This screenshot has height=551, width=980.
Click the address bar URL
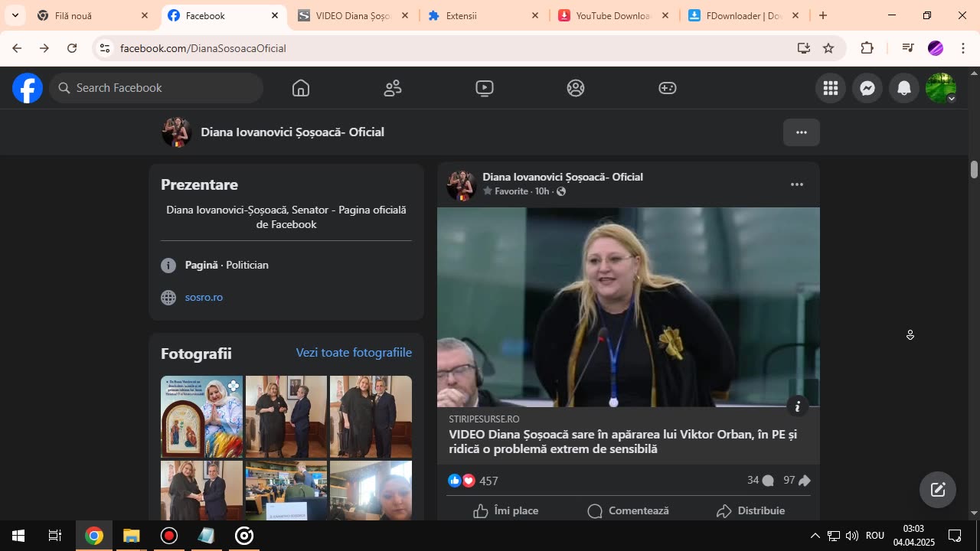pyautogui.click(x=203, y=48)
